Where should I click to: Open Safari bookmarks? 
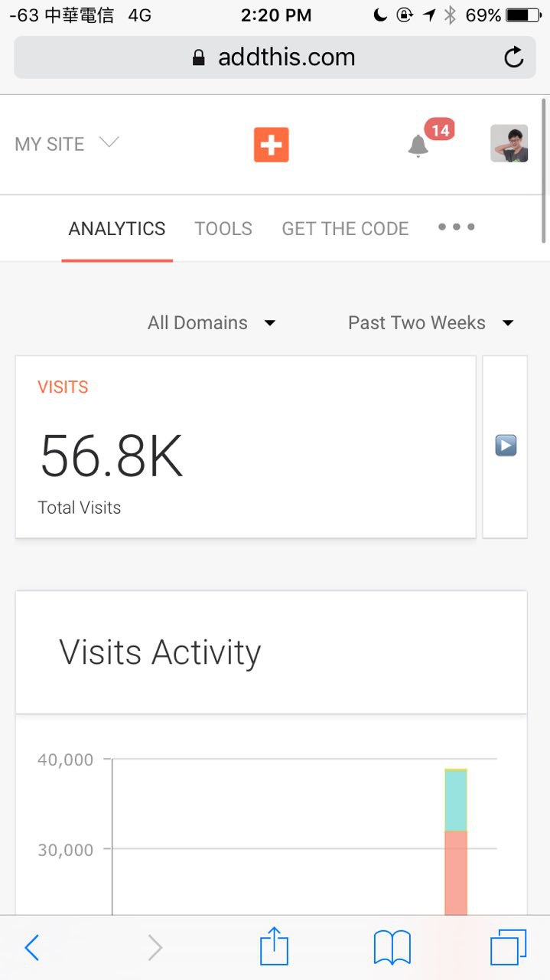coord(392,947)
